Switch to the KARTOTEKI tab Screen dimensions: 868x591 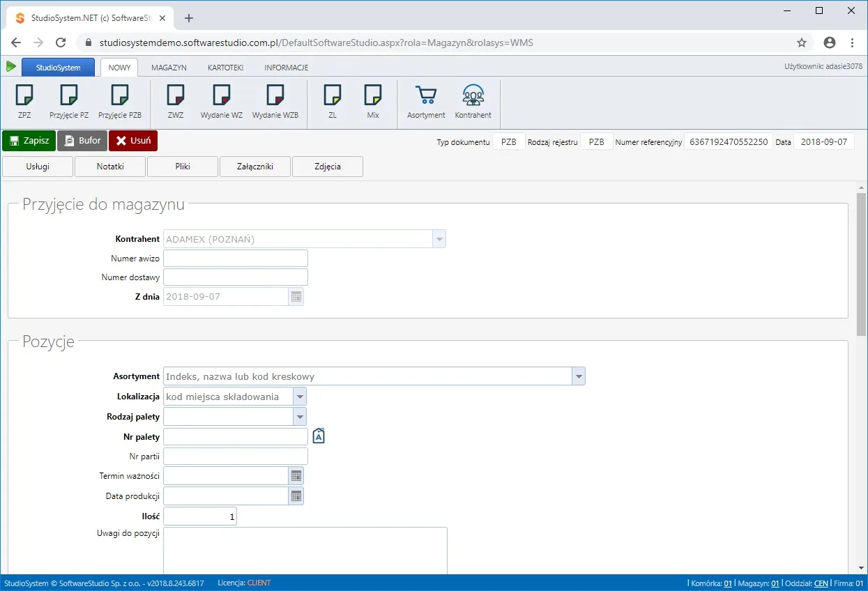tap(225, 68)
